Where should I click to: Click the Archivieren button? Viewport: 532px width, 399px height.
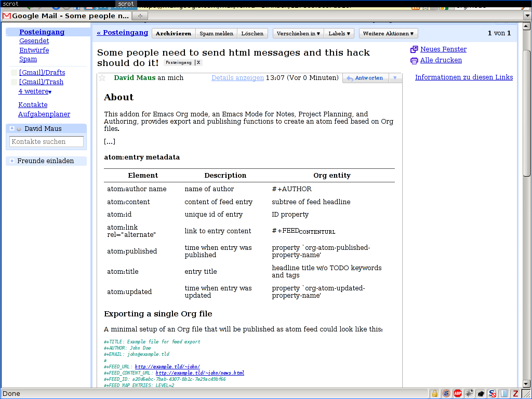point(174,33)
